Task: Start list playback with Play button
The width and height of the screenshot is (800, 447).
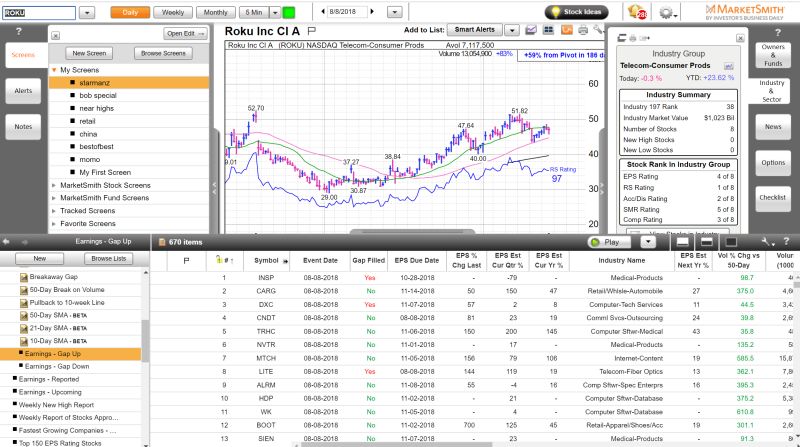Action: click(611, 242)
